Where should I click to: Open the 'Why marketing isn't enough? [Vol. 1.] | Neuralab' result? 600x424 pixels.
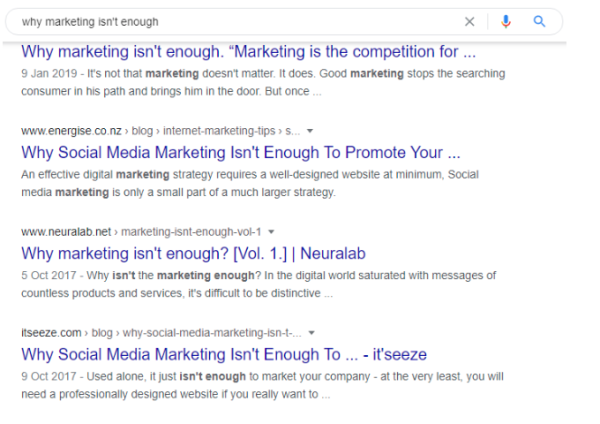point(193,254)
